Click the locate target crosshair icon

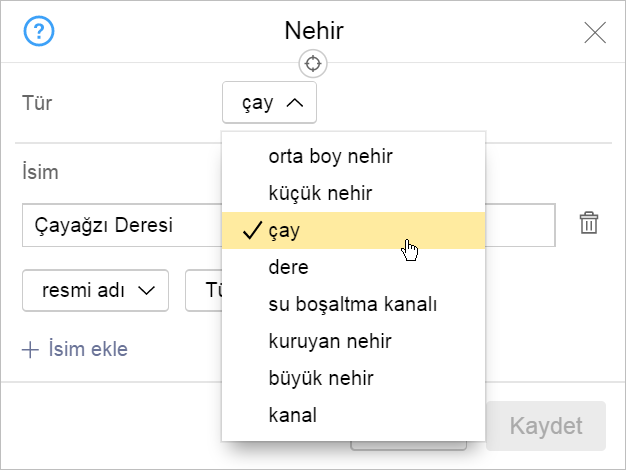(313, 64)
